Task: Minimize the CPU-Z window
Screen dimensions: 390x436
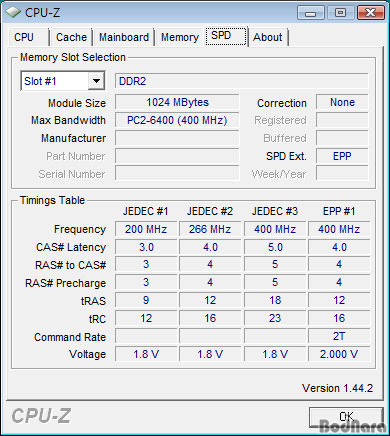Action: click(310, 13)
